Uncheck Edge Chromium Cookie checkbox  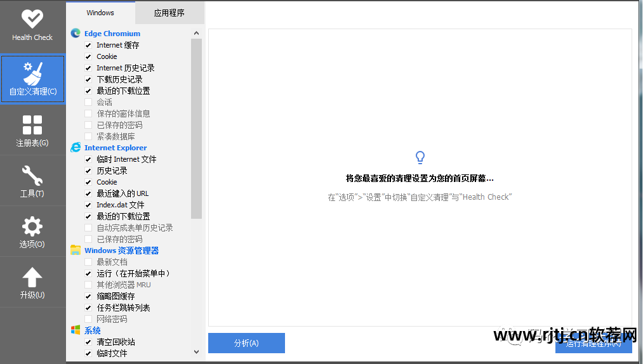[88, 56]
